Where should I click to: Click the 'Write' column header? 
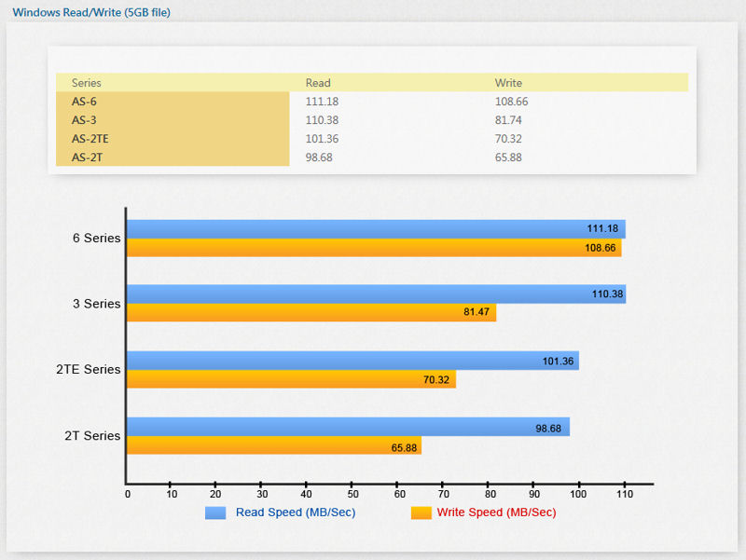(508, 83)
